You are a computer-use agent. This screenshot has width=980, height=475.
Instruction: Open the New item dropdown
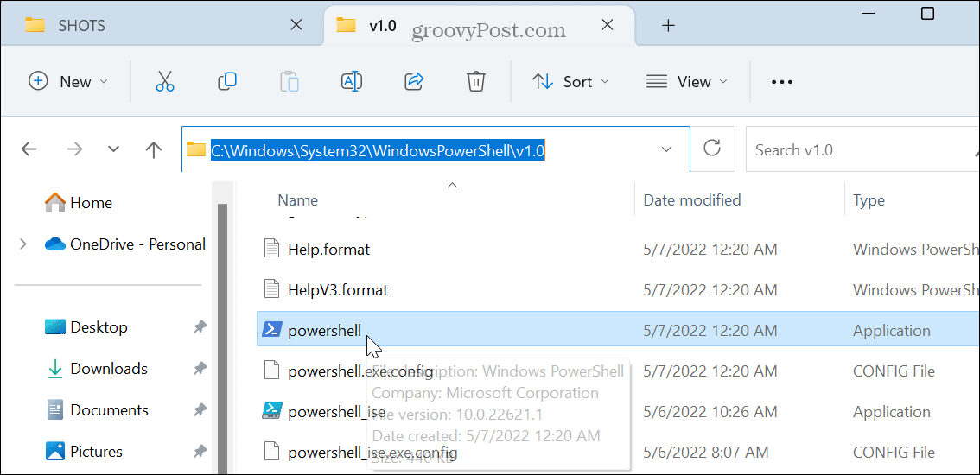tap(68, 81)
